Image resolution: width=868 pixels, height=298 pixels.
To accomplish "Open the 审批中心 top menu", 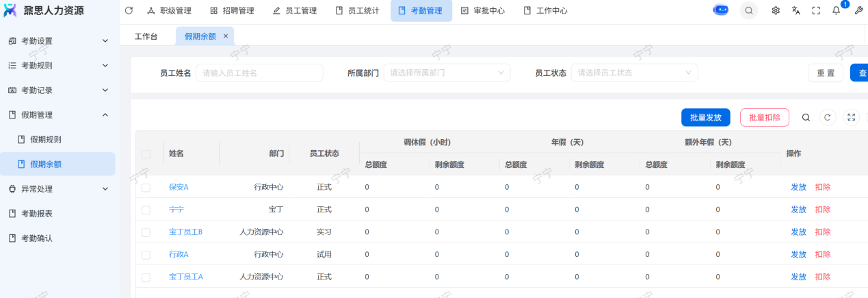I will (x=482, y=10).
